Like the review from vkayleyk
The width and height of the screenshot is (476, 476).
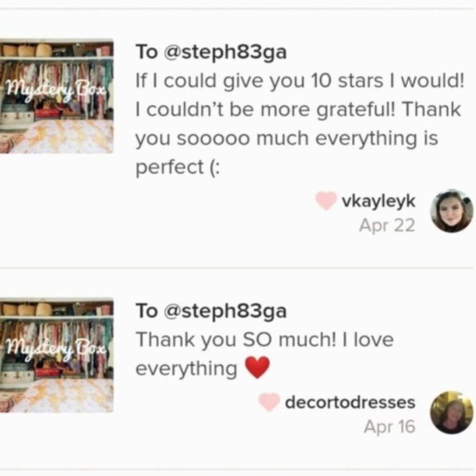326,201
